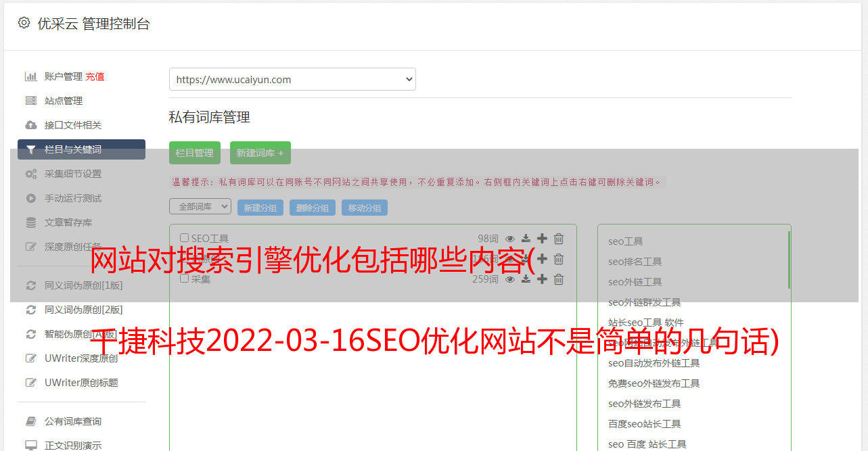Click the cloud upload icon for 接口文件相关
Screen dimensions: 868x451
click(x=30, y=125)
